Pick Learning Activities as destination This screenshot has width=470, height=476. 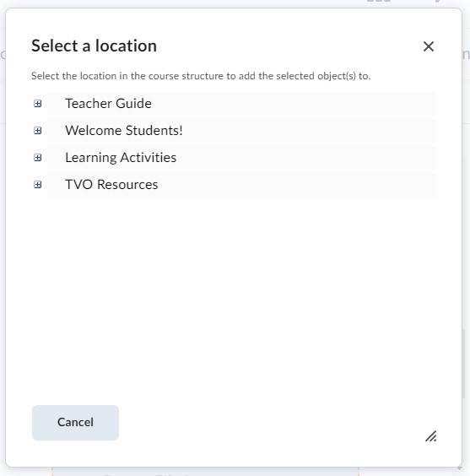pyautogui.click(x=121, y=158)
